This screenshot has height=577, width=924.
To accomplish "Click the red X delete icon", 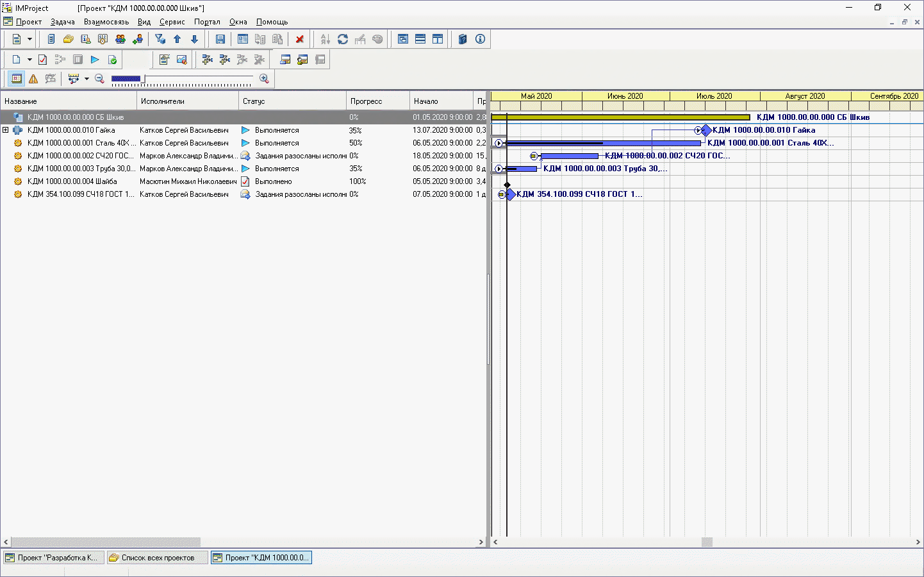I will pos(299,39).
